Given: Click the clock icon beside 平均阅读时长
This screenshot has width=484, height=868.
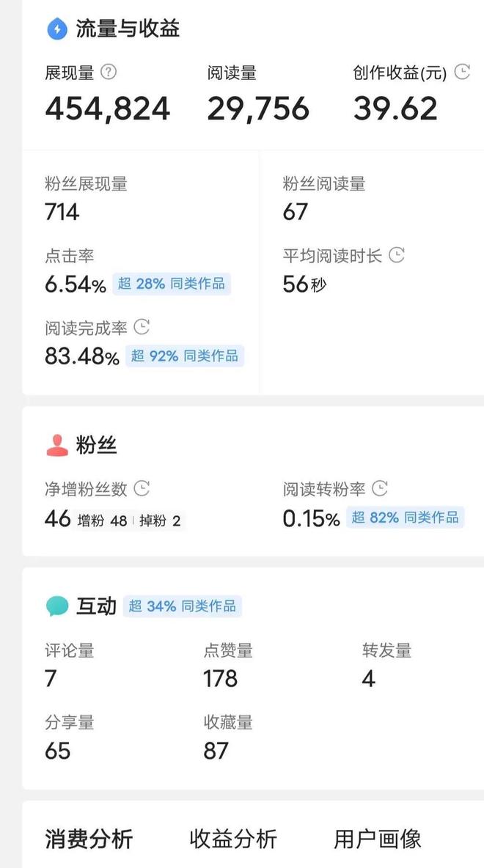Looking at the screenshot, I should coord(397,255).
